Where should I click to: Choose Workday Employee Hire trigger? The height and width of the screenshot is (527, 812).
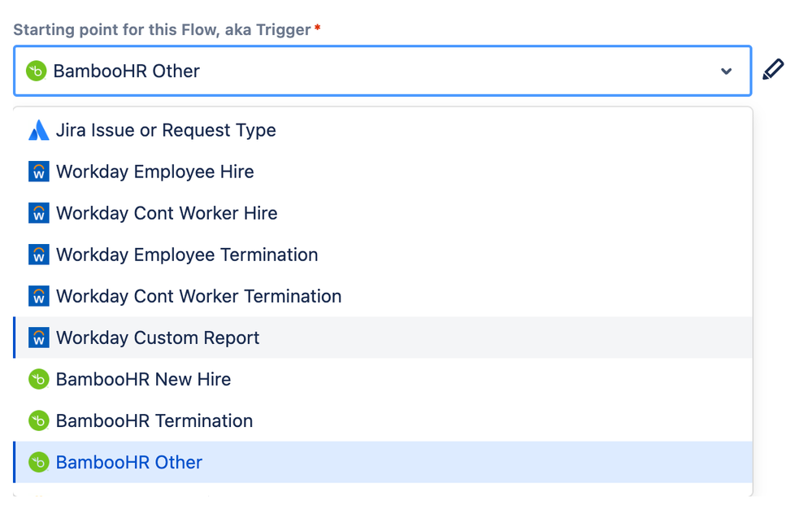(155, 172)
